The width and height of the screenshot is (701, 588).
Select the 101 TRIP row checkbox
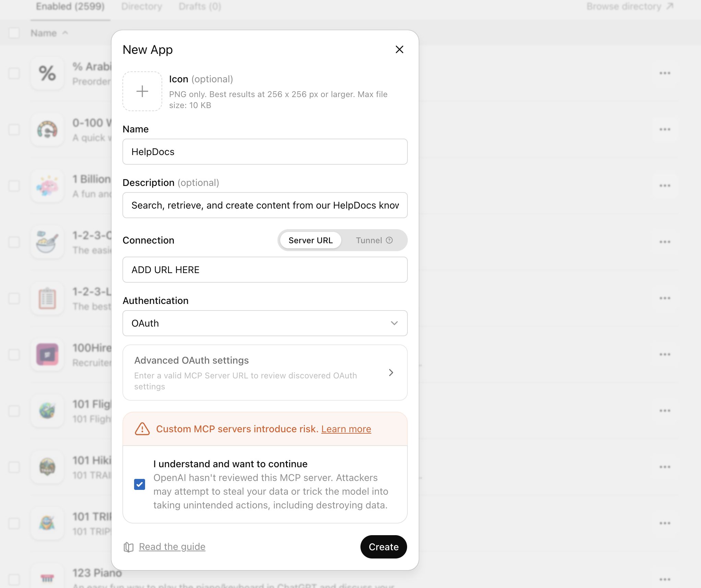point(14,524)
